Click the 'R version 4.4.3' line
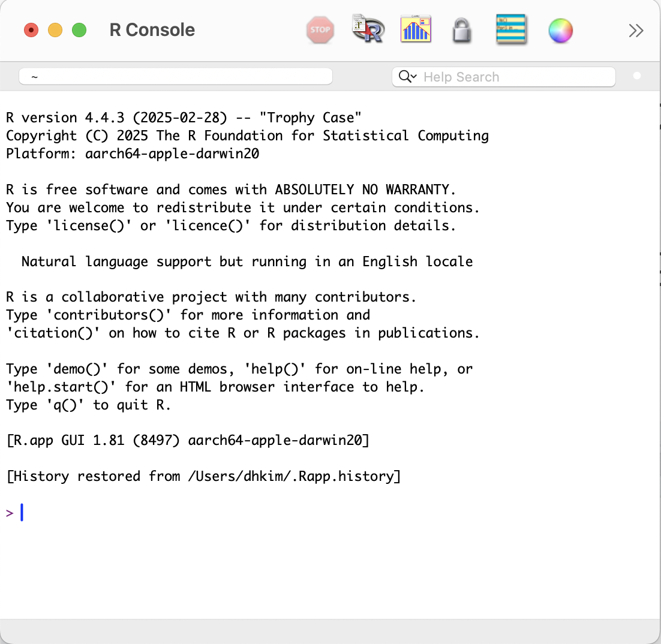 pyautogui.click(x=184, y=118)
